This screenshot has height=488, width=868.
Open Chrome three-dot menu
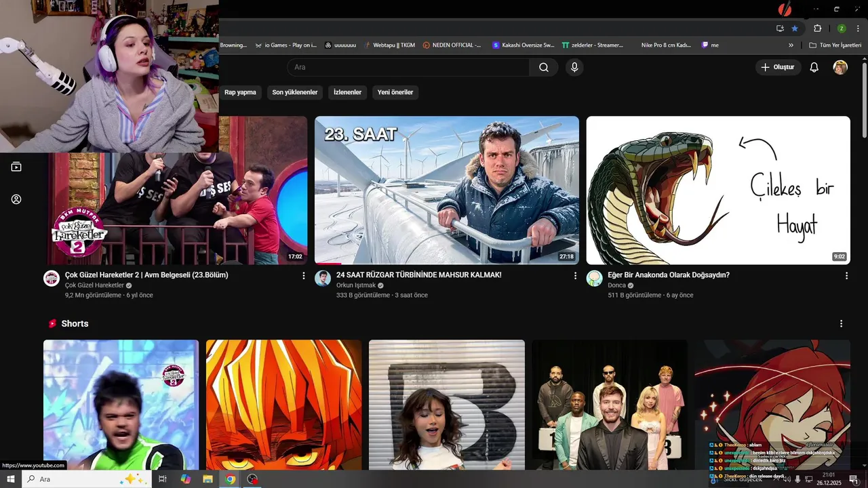click(858, 28)
